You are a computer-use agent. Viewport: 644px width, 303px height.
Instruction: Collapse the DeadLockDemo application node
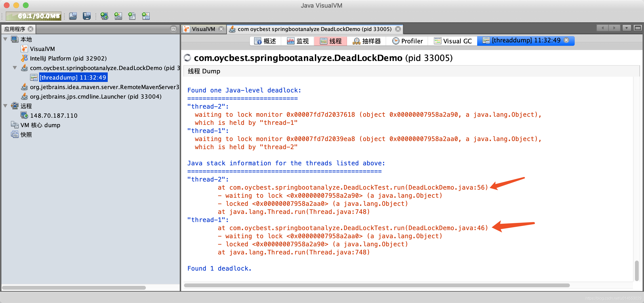pyautogui.click(x=15, y=68)
